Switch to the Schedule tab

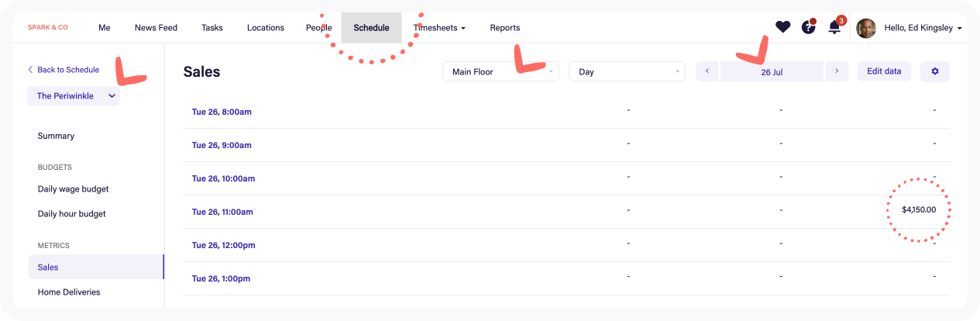371,28
